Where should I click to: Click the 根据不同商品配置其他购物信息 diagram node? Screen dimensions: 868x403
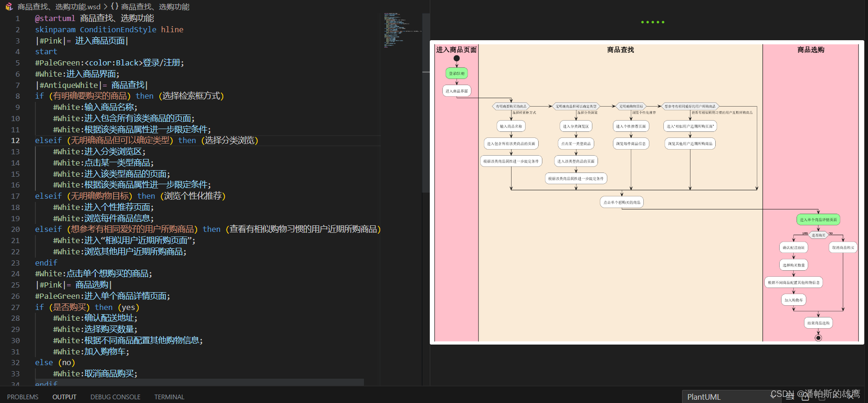[794, 282]
